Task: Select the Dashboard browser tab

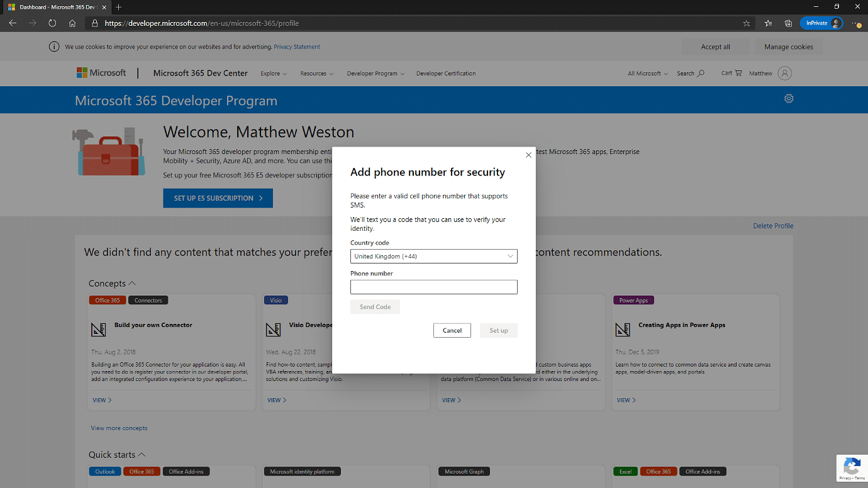Action: [55, 7]
